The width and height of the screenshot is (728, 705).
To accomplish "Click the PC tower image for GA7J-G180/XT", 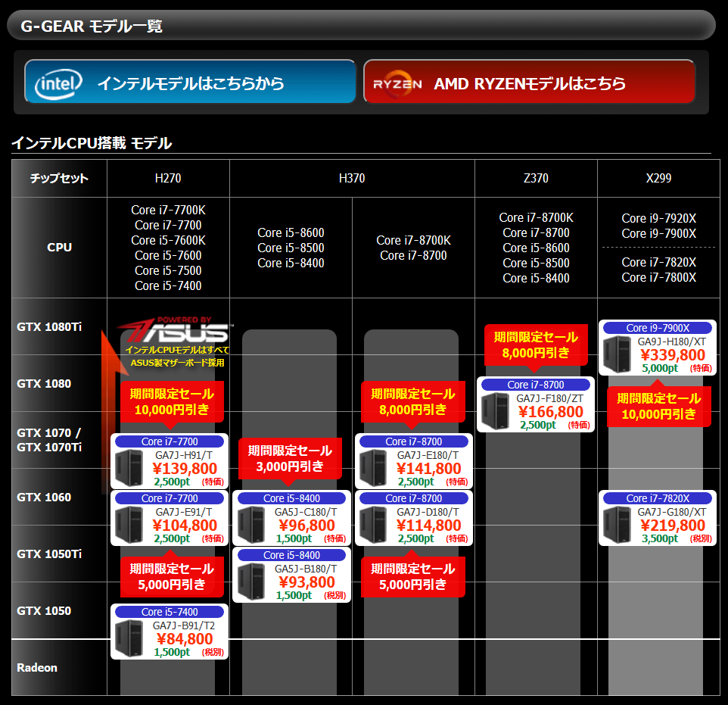I will pos(618,524).
